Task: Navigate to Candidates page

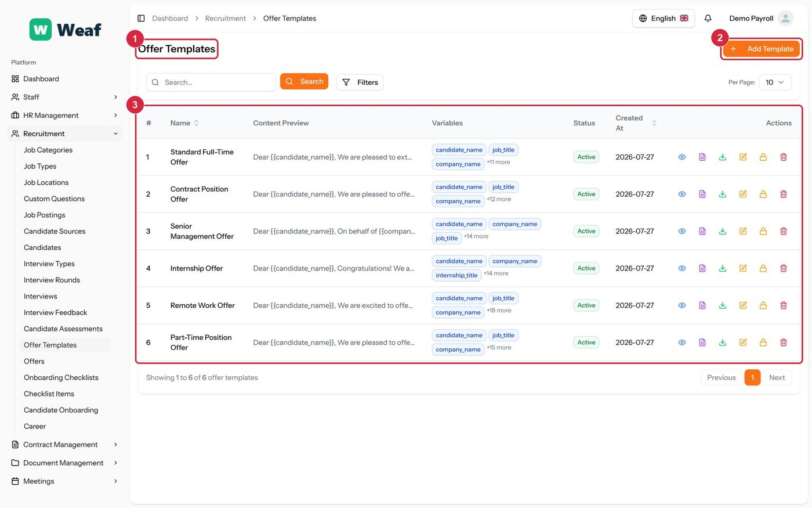Action: pos(42,248)
